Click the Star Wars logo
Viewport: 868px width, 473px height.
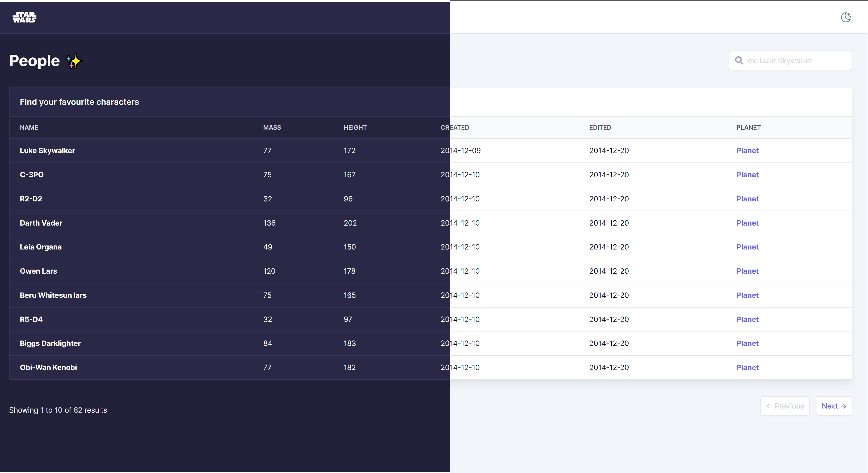point(25,17)
